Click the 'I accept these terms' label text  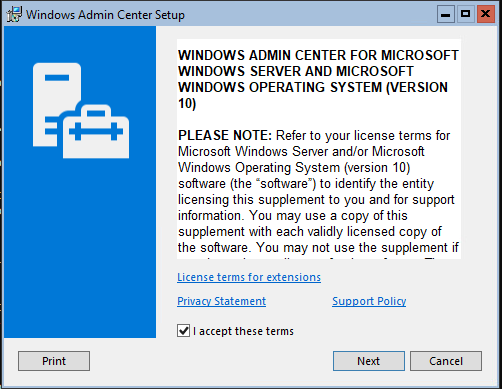243,331
